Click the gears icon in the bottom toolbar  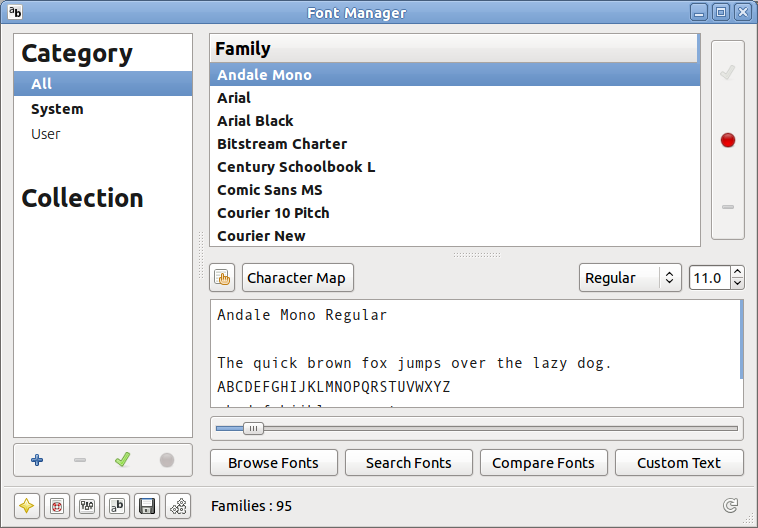pos(178,506)
